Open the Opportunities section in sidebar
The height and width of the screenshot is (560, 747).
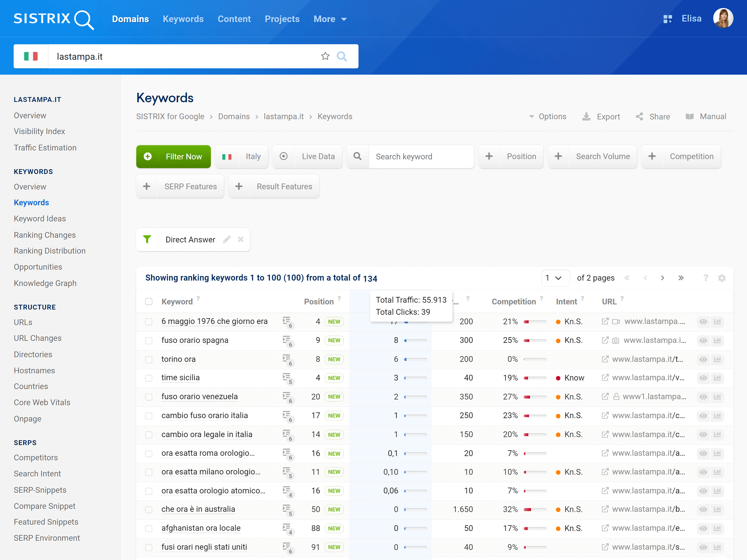38,267
